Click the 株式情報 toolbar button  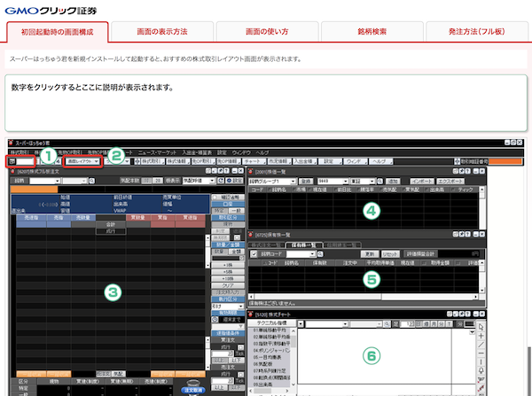(178, 161)
